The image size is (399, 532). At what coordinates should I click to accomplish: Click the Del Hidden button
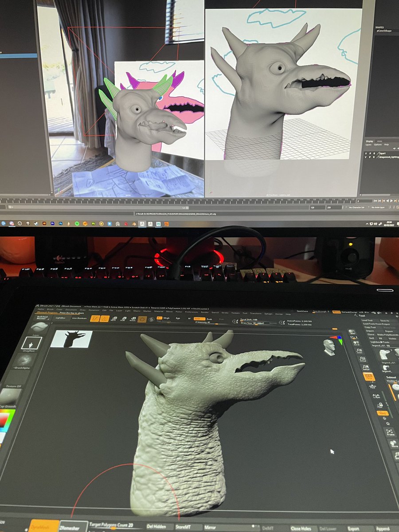(x=156, y=526)
